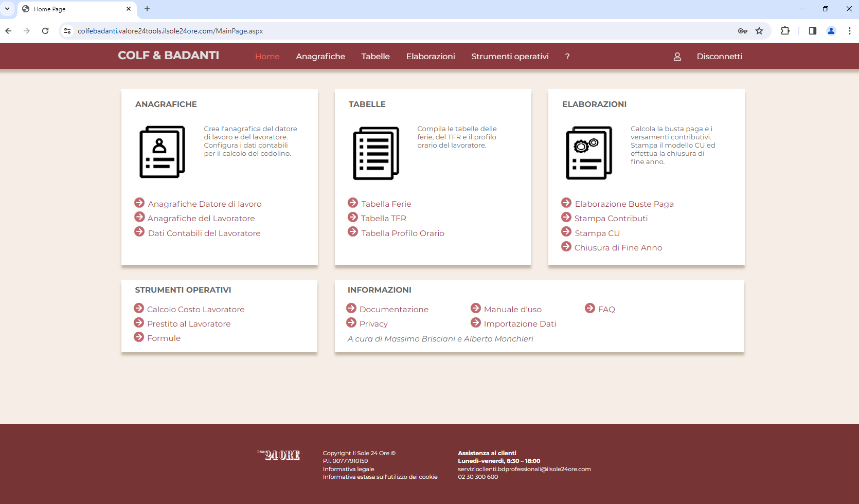
Task: Click the Disconnetti link
Action: pyautogui.click(x=720, y=57)
